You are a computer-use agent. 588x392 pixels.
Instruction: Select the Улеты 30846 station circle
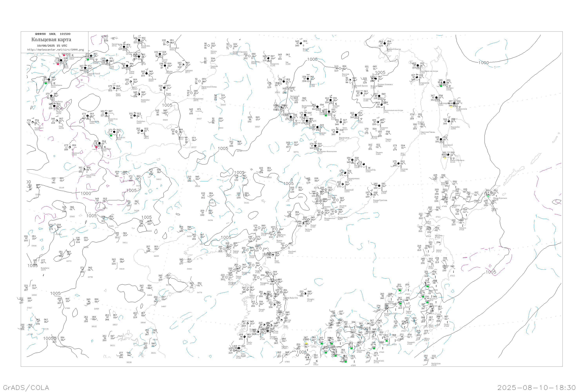tap(127, 66)
